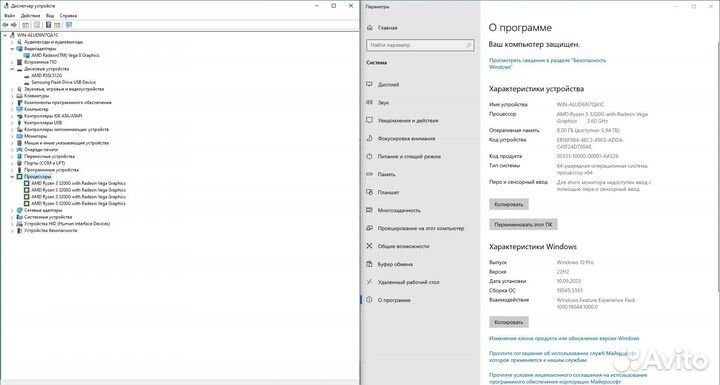This screenshot has width=720, height=385.
Task: Select Компоненты программного обеспечения row
Action: coord(68,102)
